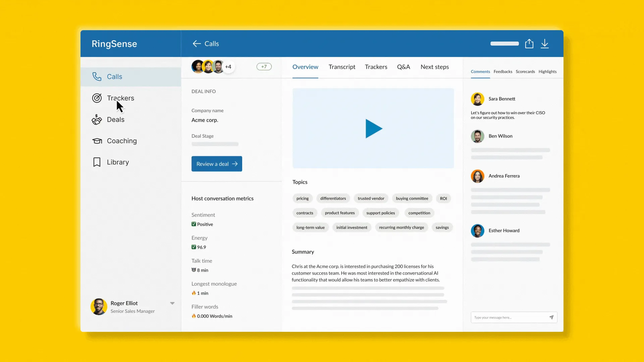This screenshot has width=644, height=362.
Task: Go back using Calls arrow
Action: [197, 44]
